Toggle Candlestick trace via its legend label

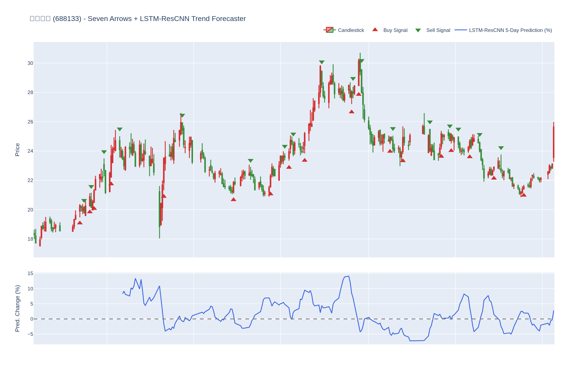(x=351, y=30)
